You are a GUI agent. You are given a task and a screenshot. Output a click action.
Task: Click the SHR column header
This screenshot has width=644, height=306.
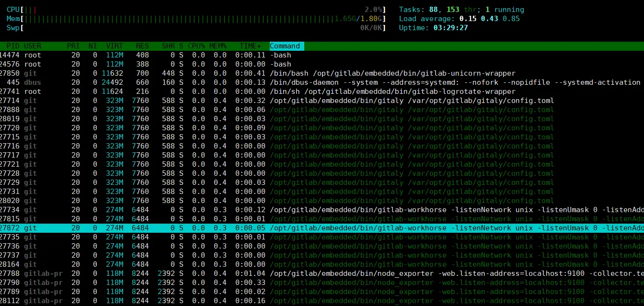(168, 46)
